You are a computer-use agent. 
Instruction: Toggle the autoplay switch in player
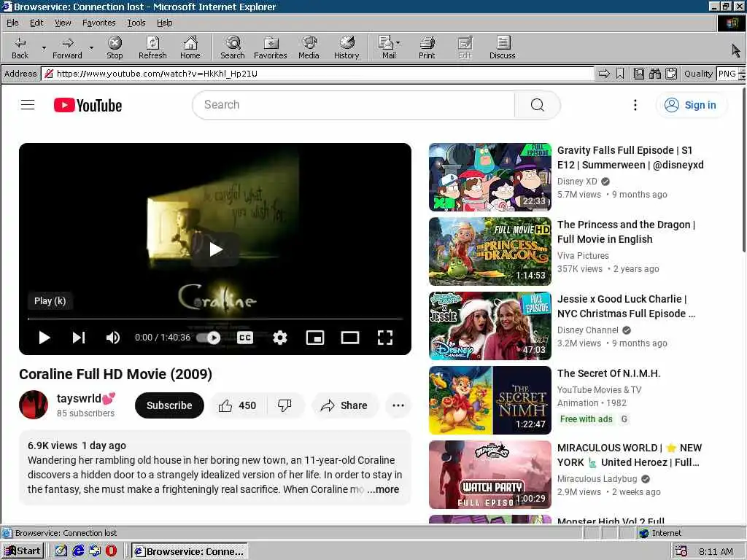point(209,338)
